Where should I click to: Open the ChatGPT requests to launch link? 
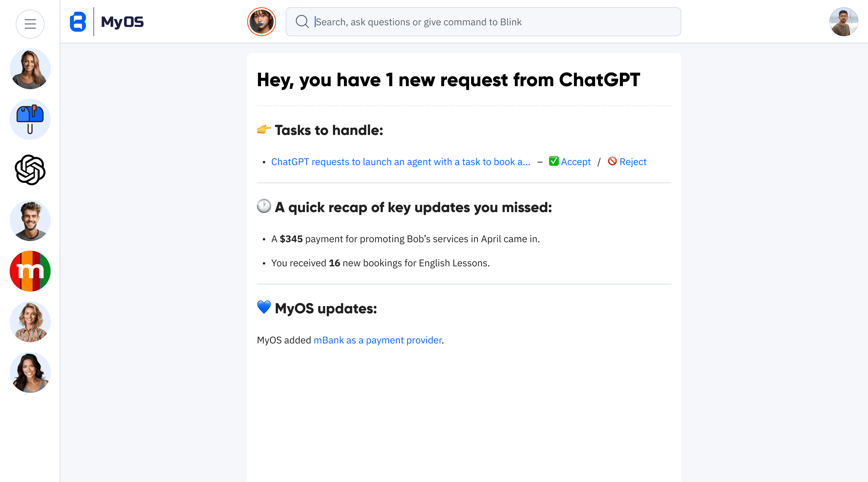point(401,162)
